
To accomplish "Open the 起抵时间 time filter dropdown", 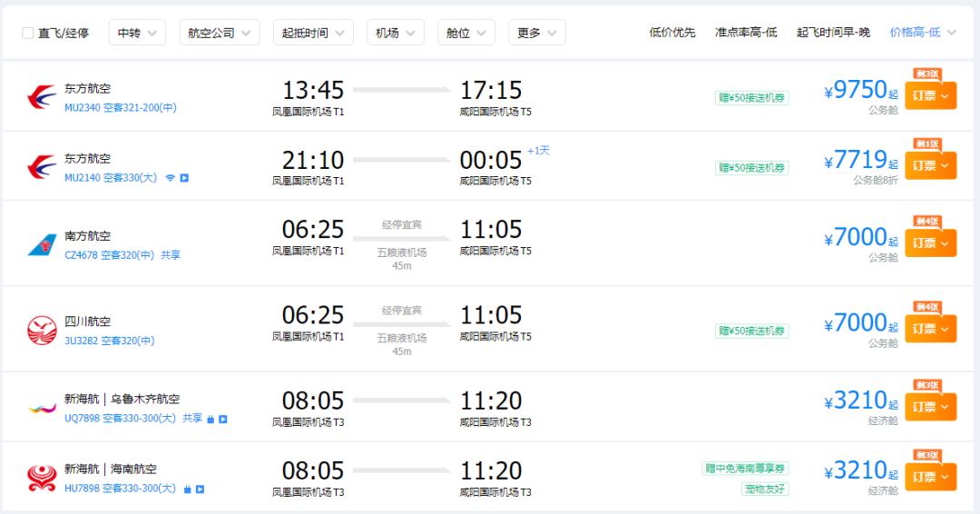I will click(313, 33).
